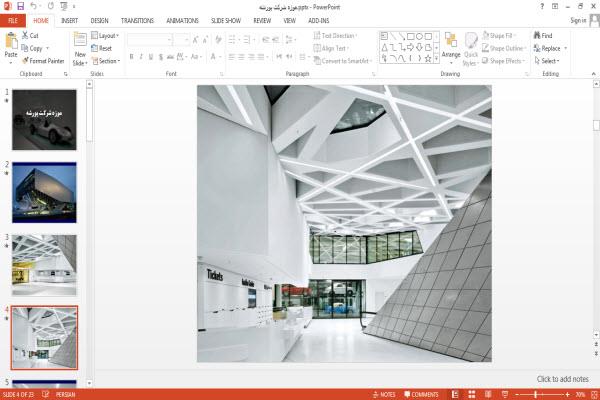This screenshot has height=400, width=600.
Task: Open the font size combo box
Action: (x=181, y=40)
